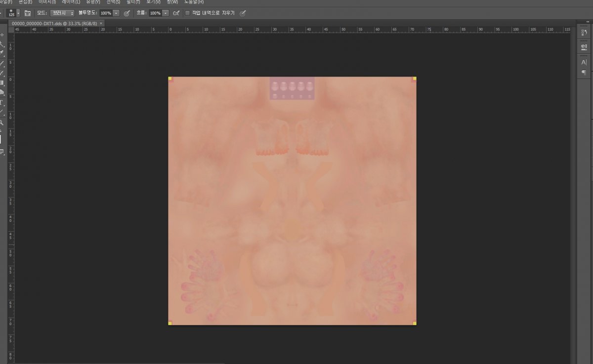Toggle the brush panel button
593x364 pixels.
pos(27,13)
